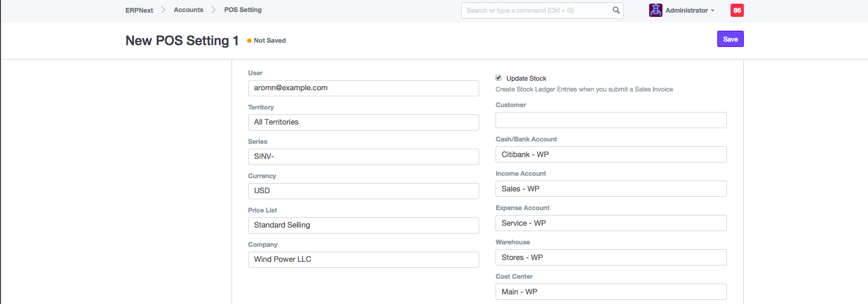Open the POS Setting breadcrumb

pos(242,10)
